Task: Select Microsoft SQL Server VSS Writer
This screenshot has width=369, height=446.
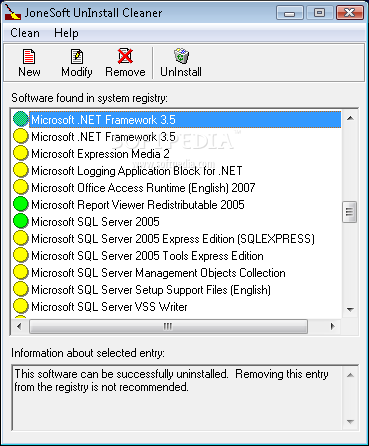Action: click(109, 307)
